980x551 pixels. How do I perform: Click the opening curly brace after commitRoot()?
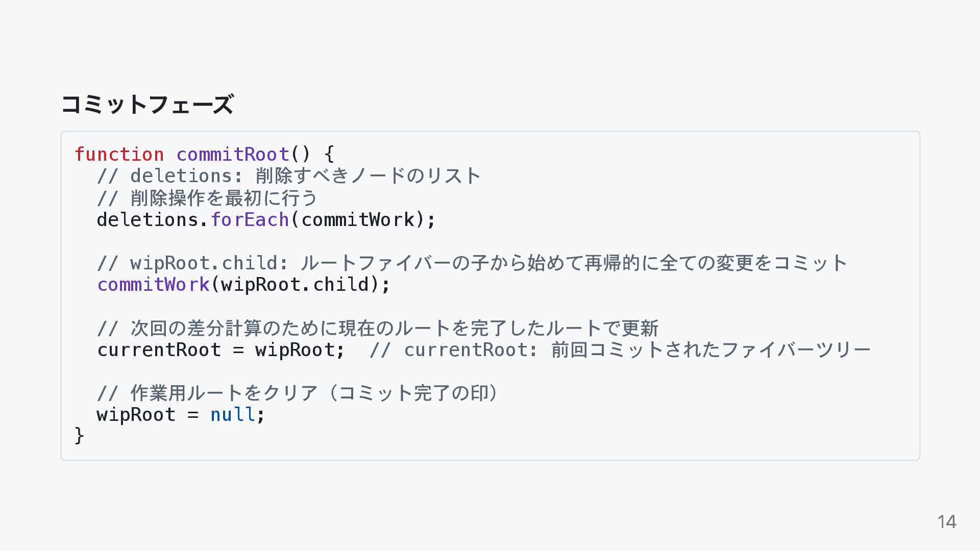click(329, 154)
